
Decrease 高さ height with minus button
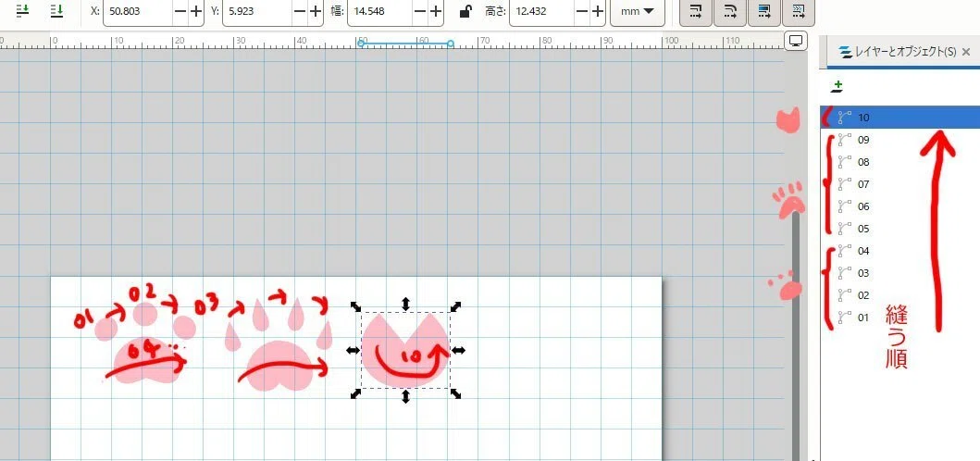[x=582, y=11]
